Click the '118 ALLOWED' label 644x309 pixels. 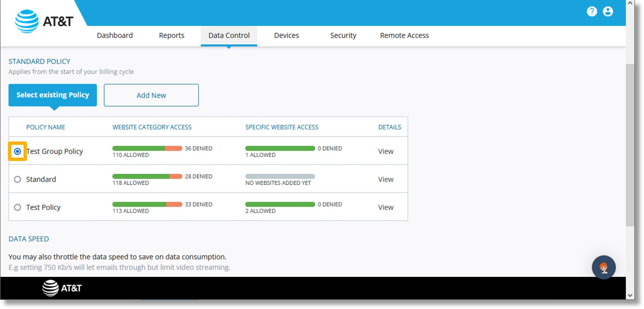(131, 183)
